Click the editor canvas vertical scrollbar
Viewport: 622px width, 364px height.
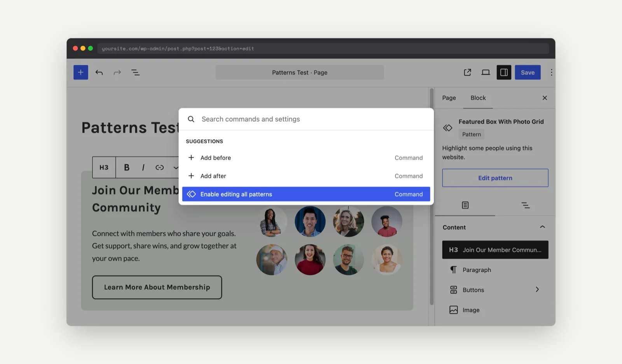pos(432,197)
